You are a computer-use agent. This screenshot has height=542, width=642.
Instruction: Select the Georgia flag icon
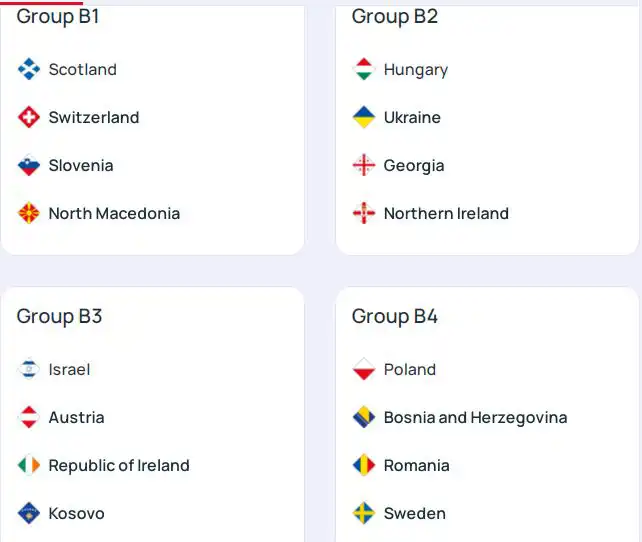point(364,165)
